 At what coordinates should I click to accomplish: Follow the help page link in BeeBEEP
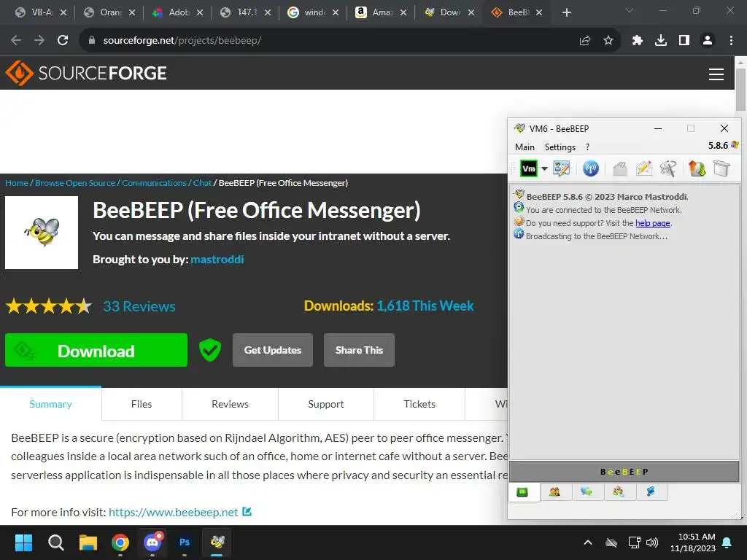pyautogui.click(x=653, y=223)
